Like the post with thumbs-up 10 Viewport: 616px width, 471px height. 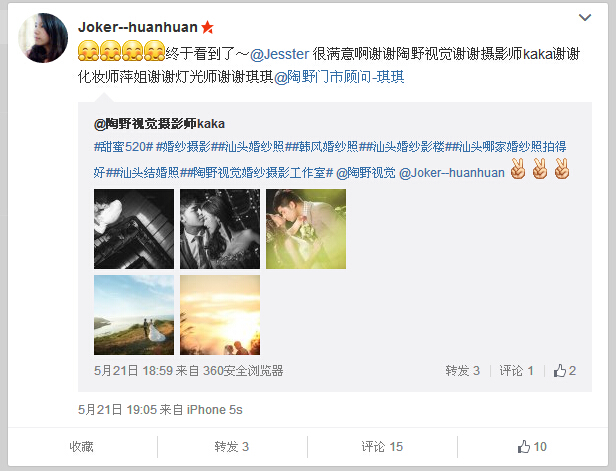[532, 447]
